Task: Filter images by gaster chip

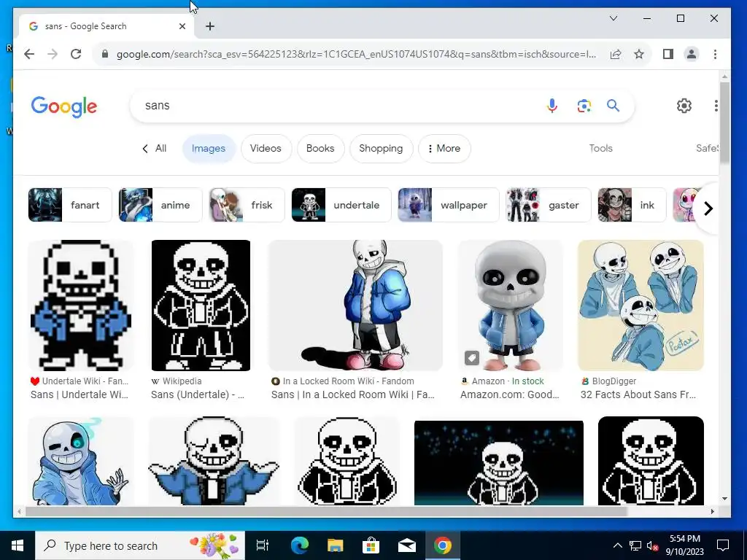Action: pos(549,205)
